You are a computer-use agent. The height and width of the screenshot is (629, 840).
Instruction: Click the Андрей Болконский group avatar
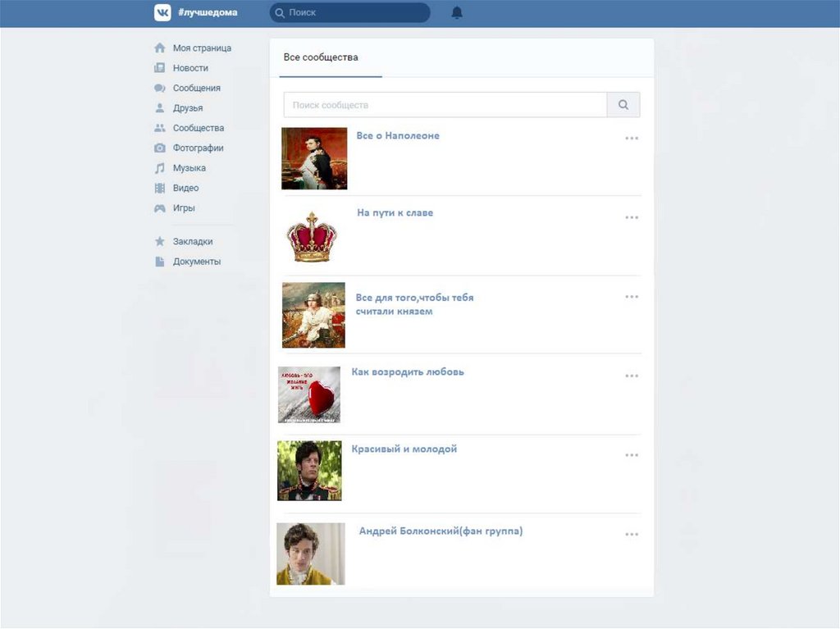click(311, 554)
